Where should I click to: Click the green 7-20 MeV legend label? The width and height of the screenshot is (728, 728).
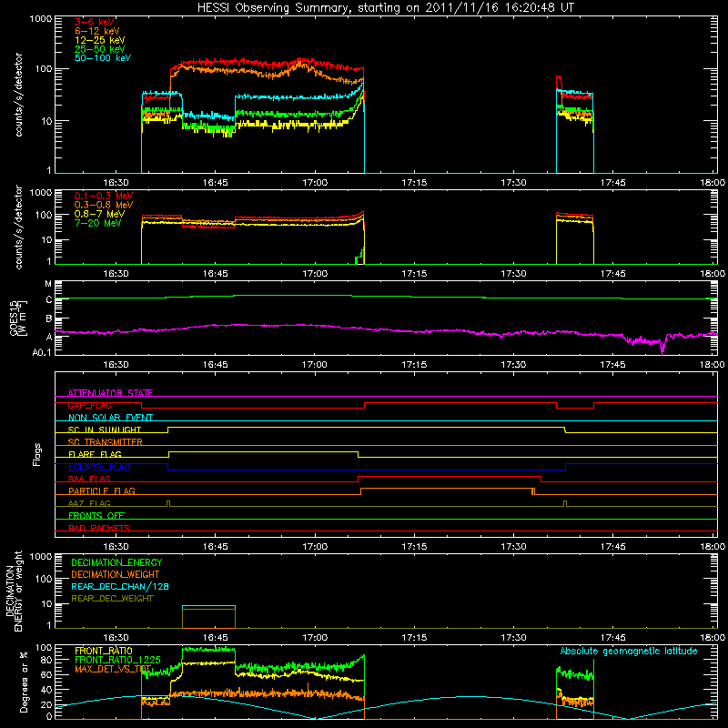pos(97,223)
